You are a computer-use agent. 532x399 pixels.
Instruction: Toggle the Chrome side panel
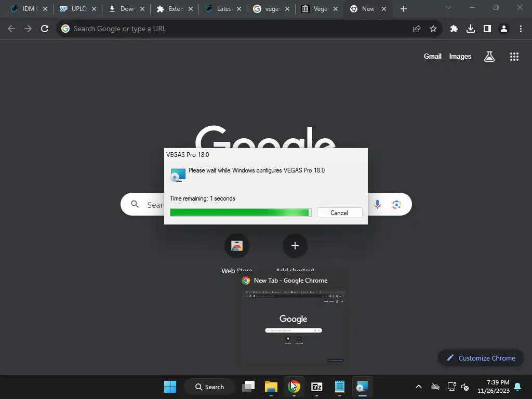[487, 29]
